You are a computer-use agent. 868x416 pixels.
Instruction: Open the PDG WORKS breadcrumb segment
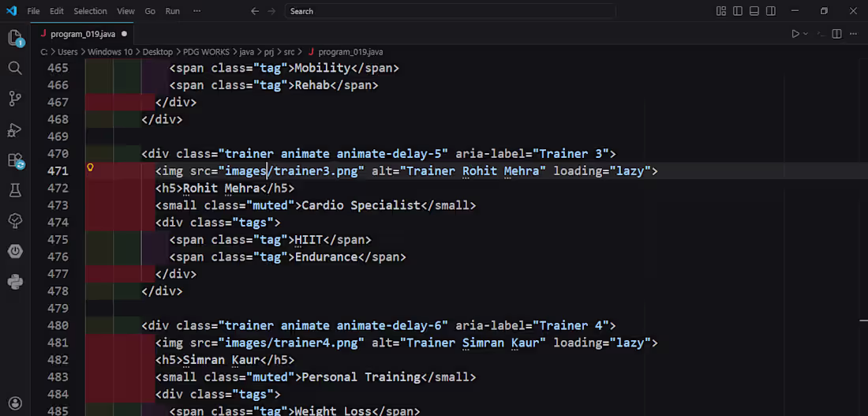click(206, 51)
